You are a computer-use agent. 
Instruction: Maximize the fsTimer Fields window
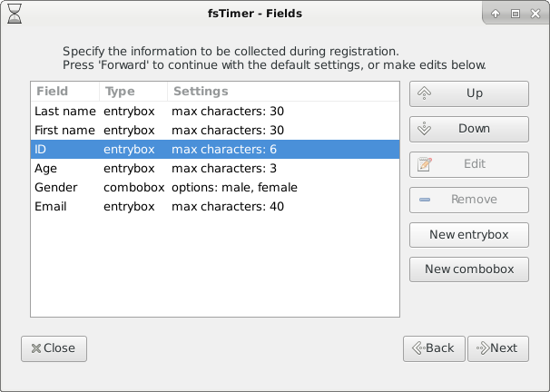[516, 14]
